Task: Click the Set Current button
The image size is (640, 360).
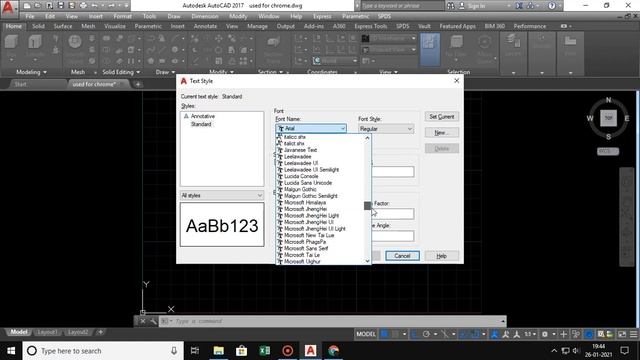Action: (x=442, y=117)
